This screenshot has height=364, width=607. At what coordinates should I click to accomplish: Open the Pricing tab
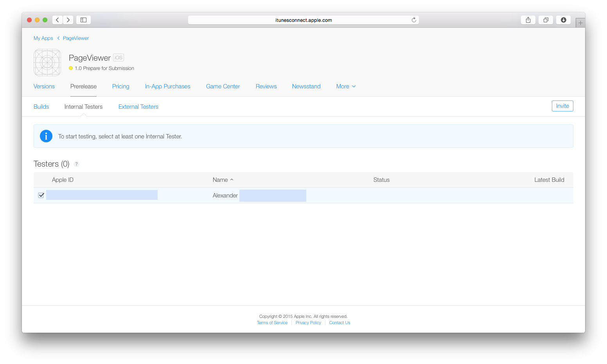120,86
